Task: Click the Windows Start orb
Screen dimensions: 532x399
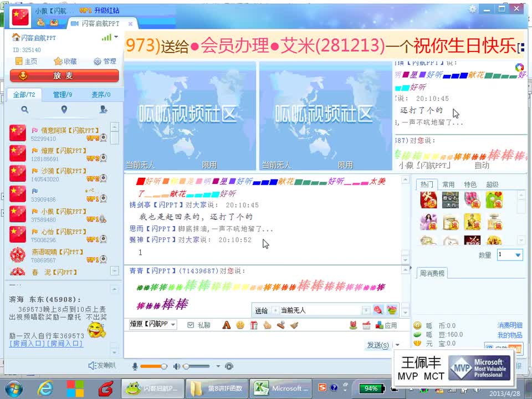Action: [x=13, y=389]
